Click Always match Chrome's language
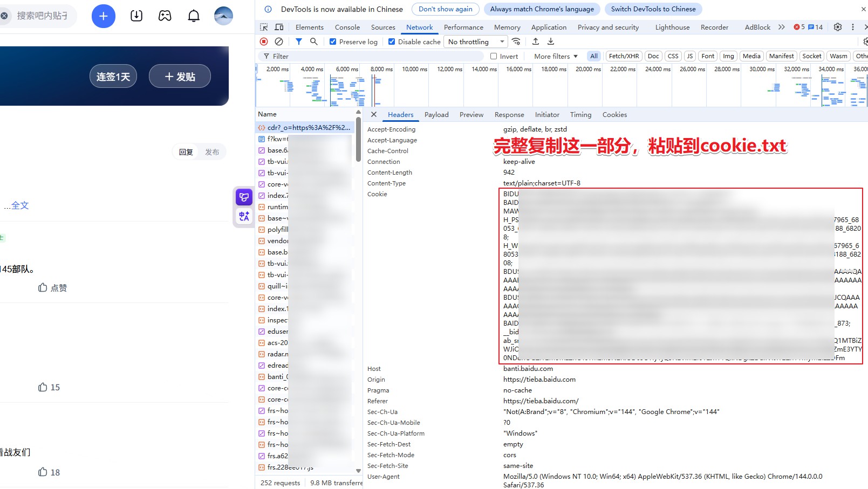 point(542,9)
